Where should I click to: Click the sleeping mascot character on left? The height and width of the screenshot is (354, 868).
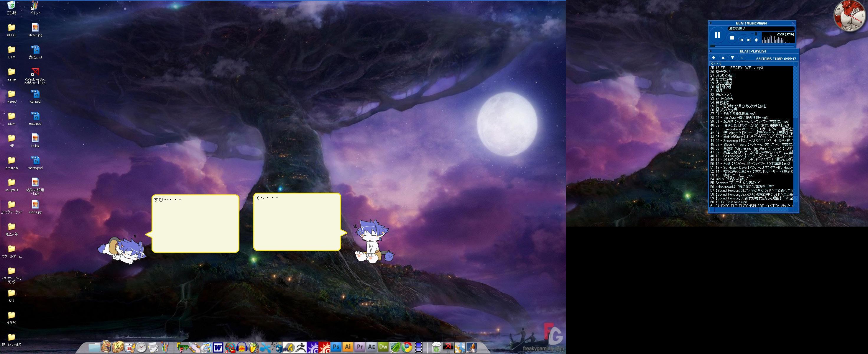click(x=122, y=250)
